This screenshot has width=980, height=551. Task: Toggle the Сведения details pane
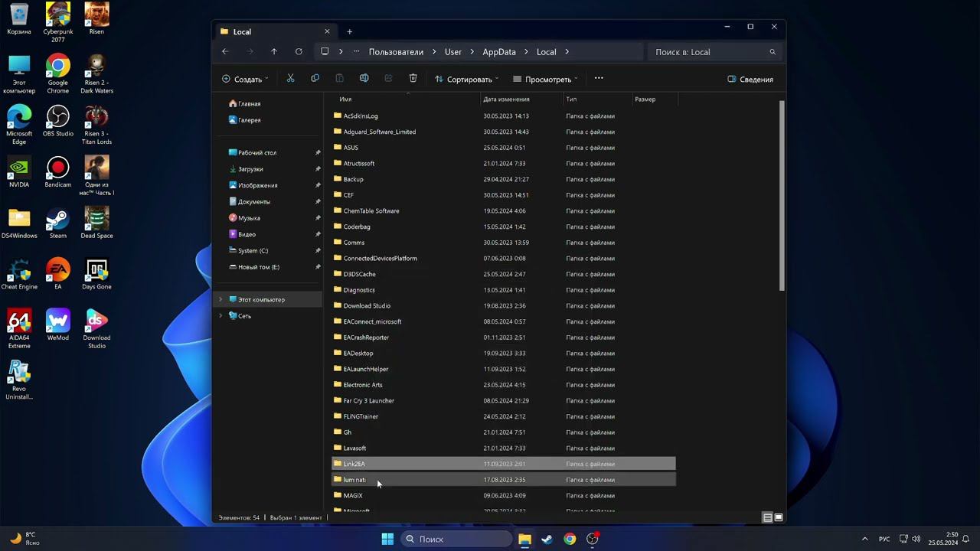click(750, 79)
